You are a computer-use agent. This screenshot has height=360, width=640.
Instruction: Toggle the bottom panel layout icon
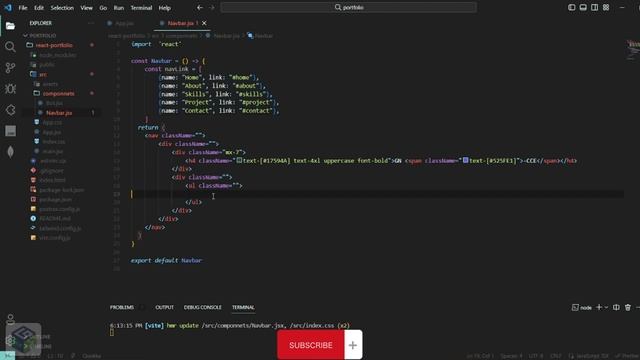pos(583,7)
